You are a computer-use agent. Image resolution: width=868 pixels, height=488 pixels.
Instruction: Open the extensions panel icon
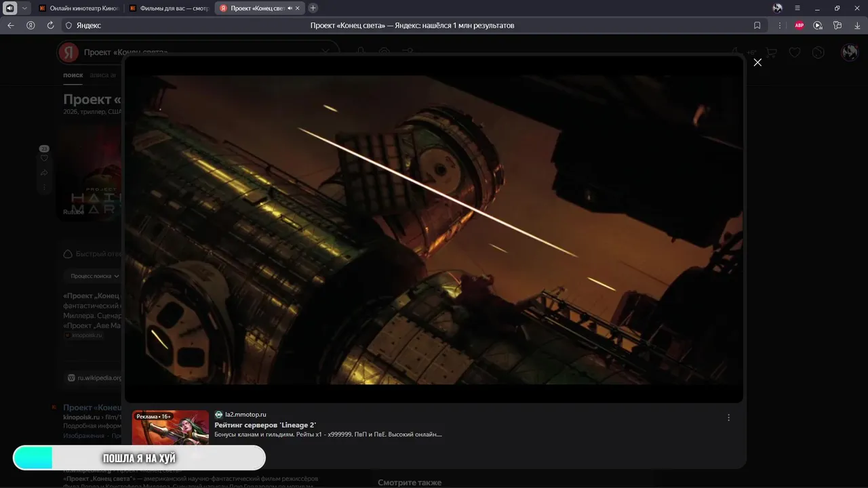[x=837, y=25]
